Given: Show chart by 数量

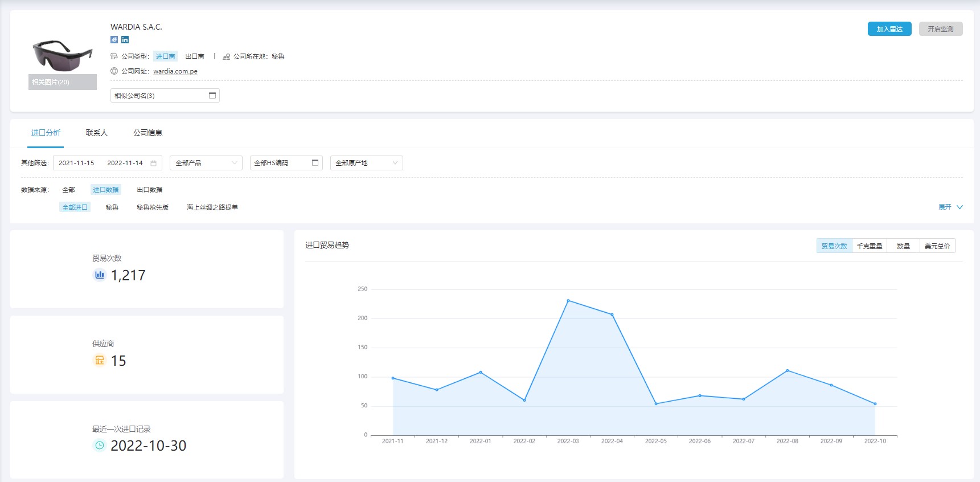Looking at the screenshot, I should [903, 246].
